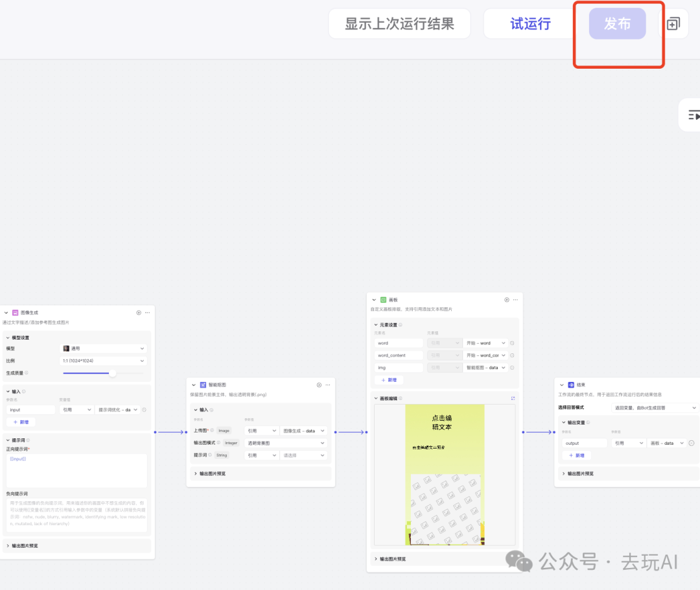Click the 发布 publish button
Screen dimensions: 700x590
(617, 24)
